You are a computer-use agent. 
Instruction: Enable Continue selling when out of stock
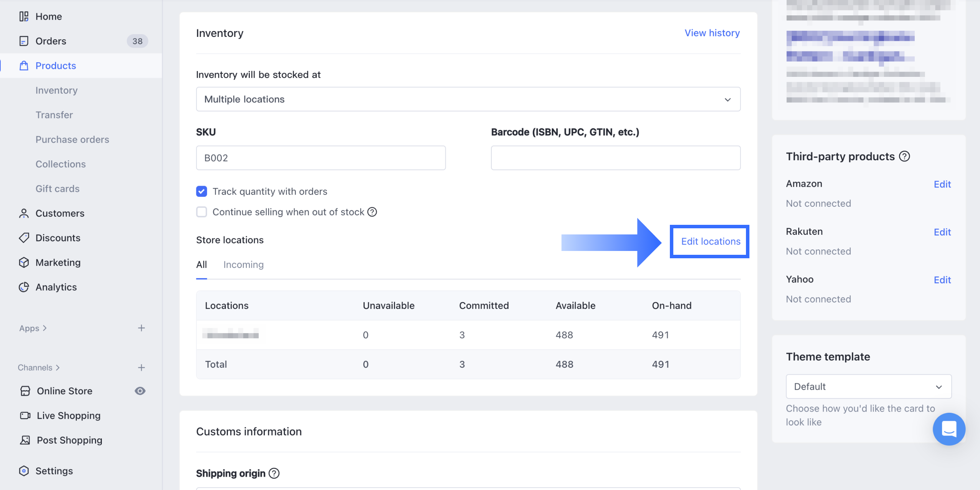[x=201, y=212]
